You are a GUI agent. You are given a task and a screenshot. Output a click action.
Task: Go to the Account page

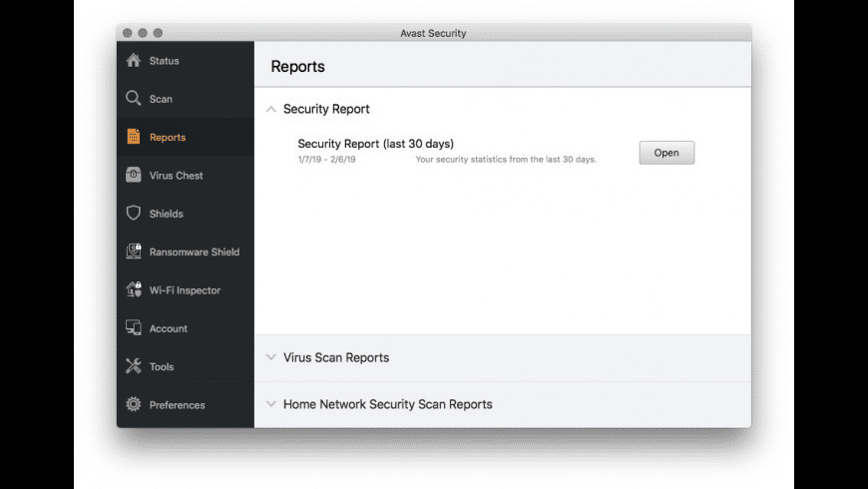[x=169, y=328]
